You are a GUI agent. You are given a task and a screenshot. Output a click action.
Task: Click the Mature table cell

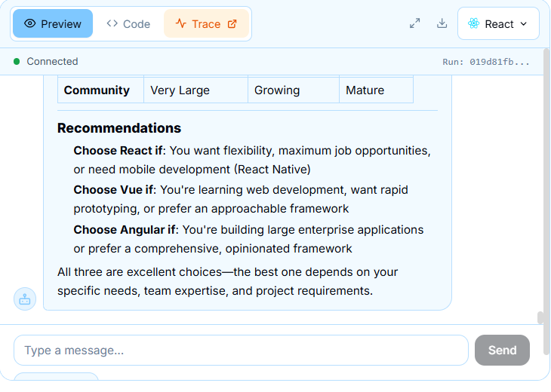coord(376,90)
